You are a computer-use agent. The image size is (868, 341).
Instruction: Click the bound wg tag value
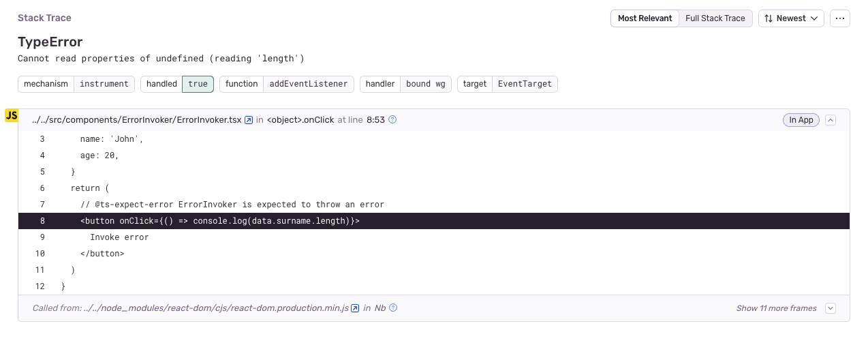pos(426,84)
